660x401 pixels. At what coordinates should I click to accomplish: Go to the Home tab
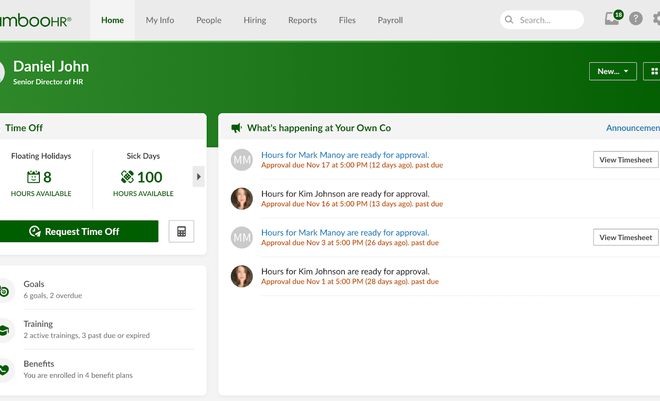click(112, 20)
